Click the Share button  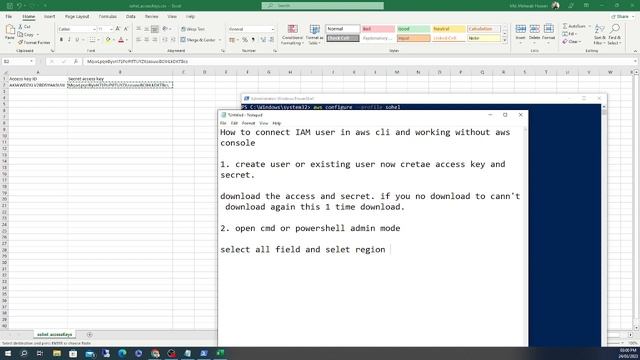[x=620, y=17]
